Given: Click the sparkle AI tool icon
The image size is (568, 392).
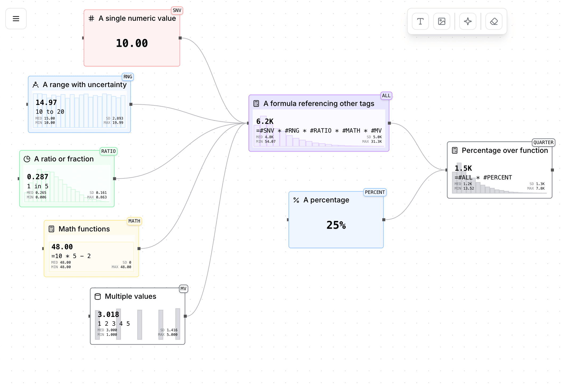Looking at the screenshot, I should [468, 21].
